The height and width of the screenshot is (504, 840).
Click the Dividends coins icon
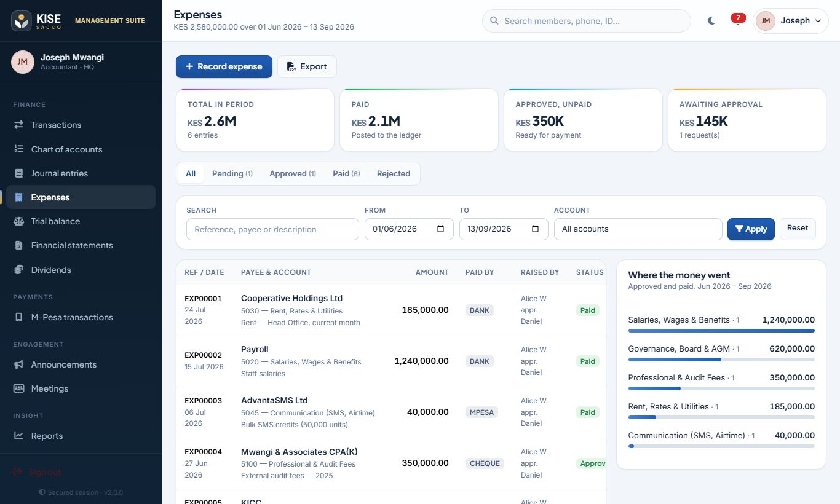click(19, 270)
